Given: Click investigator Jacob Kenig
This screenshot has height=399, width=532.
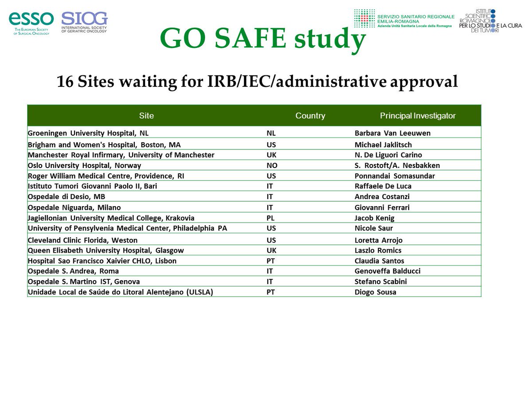Looking at the screenshot, I should [374, 218].
